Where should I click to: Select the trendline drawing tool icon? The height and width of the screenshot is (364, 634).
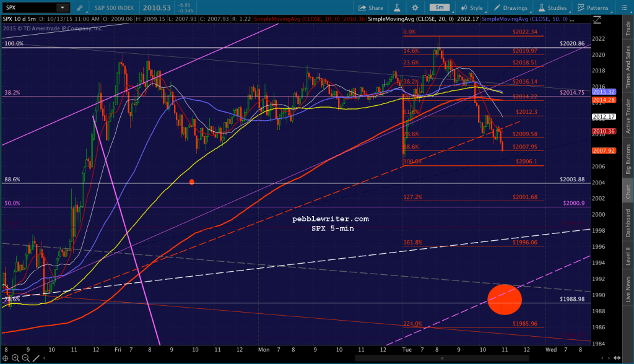[x=36, y=358]
